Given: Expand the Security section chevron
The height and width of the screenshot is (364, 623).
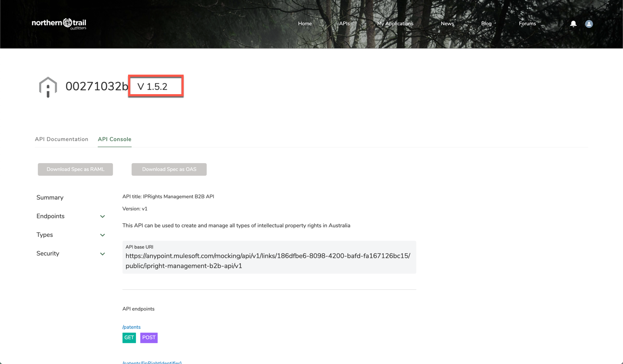Looking at the screenshot, I should click(102, 254).
